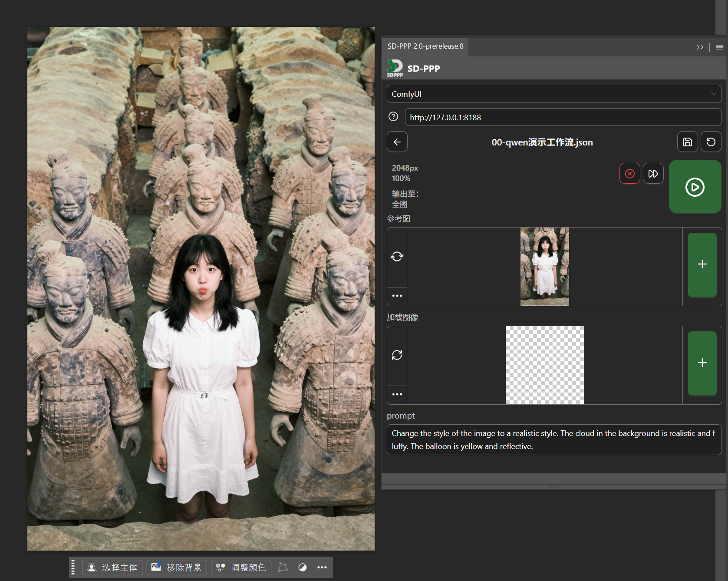
Task: Toggle auto-sync for the 加载图像 image
Action: [x=397, y=355]
